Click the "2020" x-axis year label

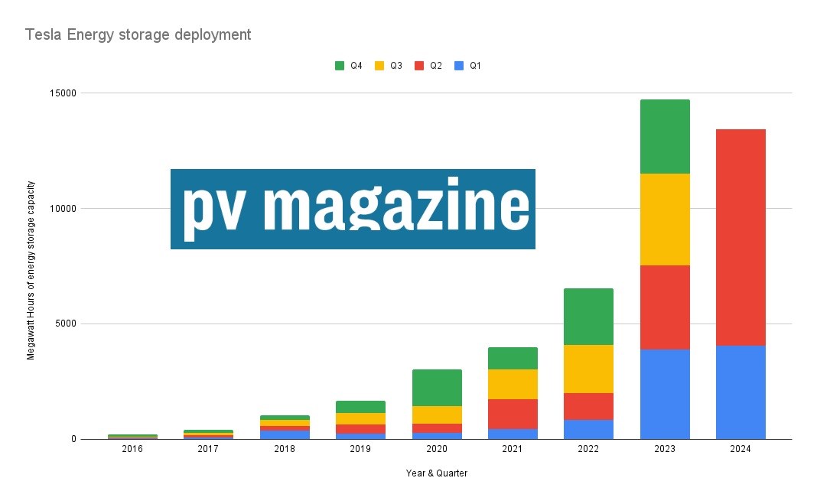[437, 449]
